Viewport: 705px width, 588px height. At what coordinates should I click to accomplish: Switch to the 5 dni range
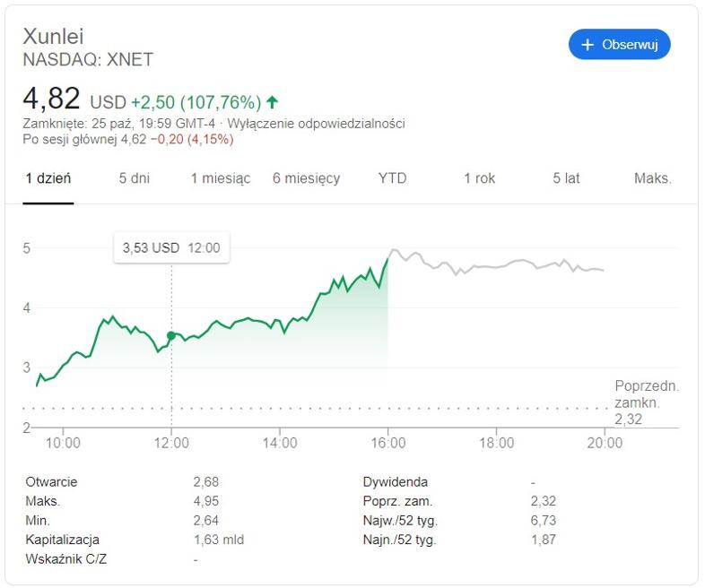(x=134, y=178)
